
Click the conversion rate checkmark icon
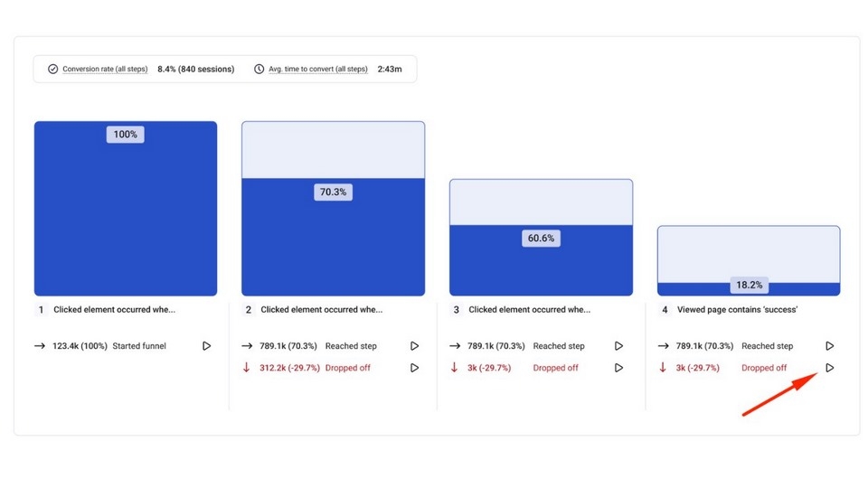[52, 70]
